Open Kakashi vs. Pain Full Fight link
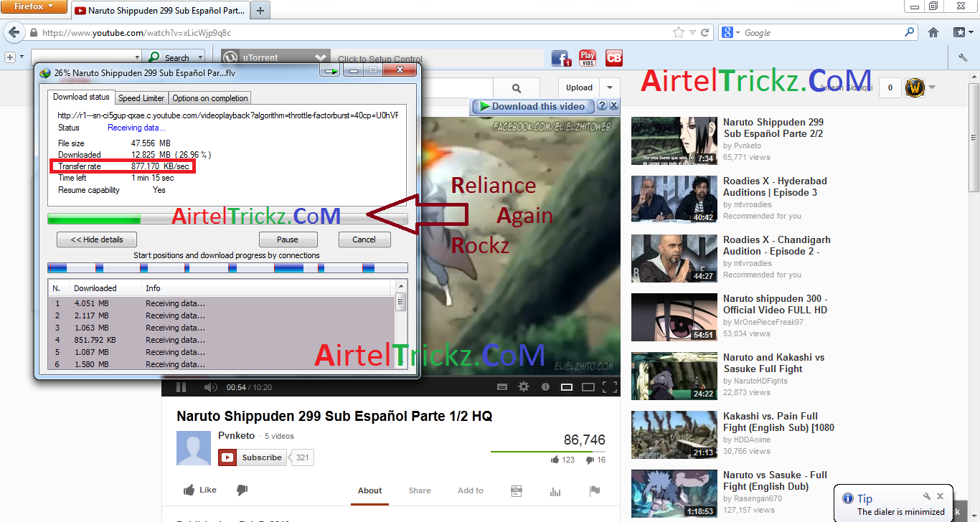Image resolution: width=980 pixels, height=522 pixels. click(778, 422)
